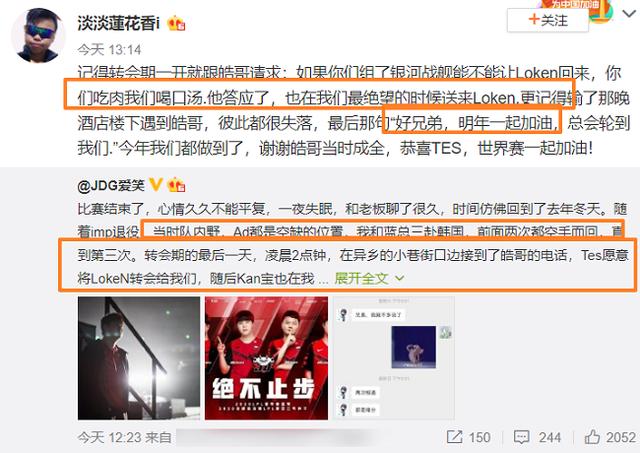The height and width of the screenshot is (453, 640).
Task: Open the red 绝不止步 poster thumbnail
Action: coord(266,358)
